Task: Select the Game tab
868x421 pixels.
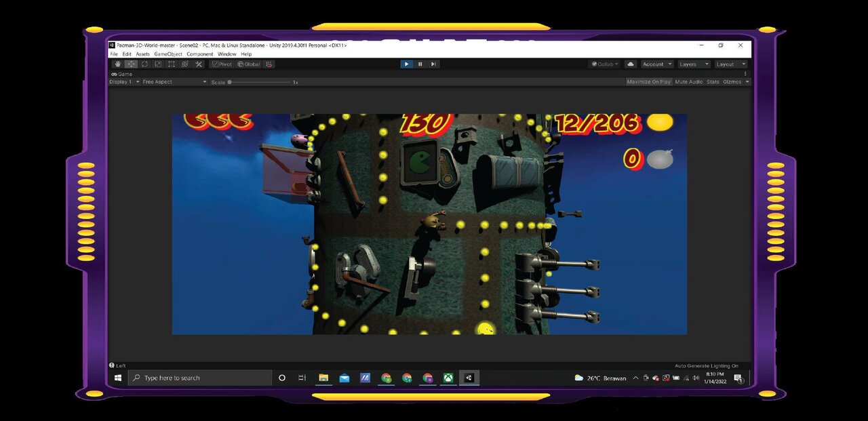Action: pyautogui.click(x=122, y=74)
